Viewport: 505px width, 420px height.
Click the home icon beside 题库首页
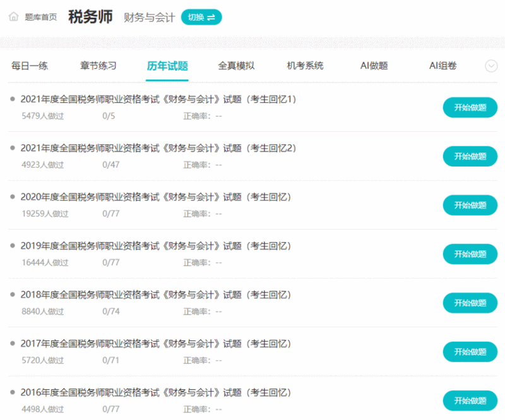point(13,17)
